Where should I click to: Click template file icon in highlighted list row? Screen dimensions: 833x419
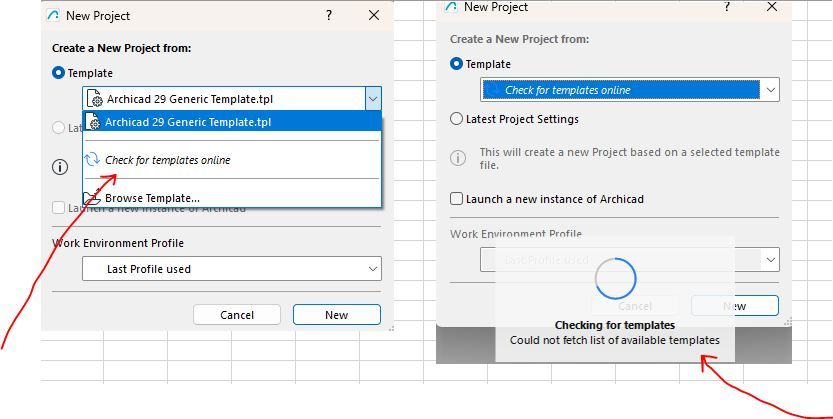[92, 122]
